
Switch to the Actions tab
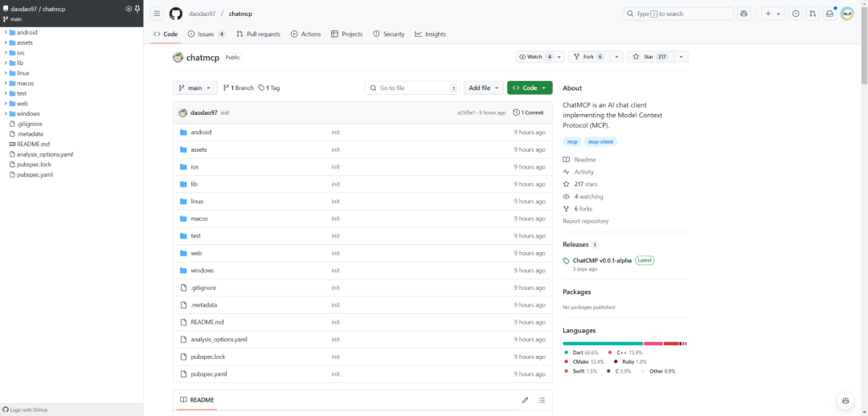(x=305, y=34)
